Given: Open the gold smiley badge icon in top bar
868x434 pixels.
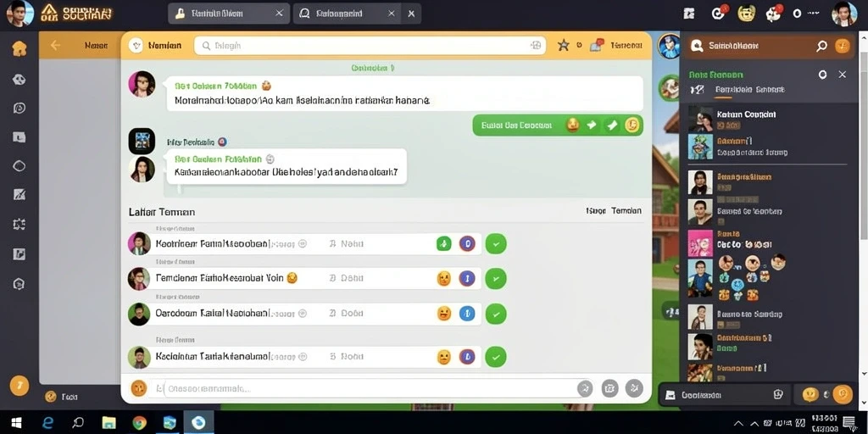Looking at the screenshot, I should pos(746,14).
